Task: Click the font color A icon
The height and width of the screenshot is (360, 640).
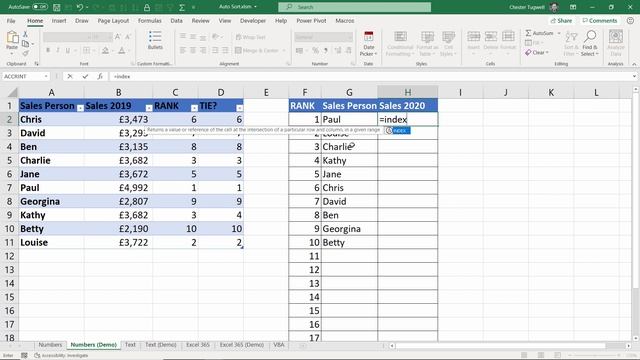Action: [x=122, y=51]
